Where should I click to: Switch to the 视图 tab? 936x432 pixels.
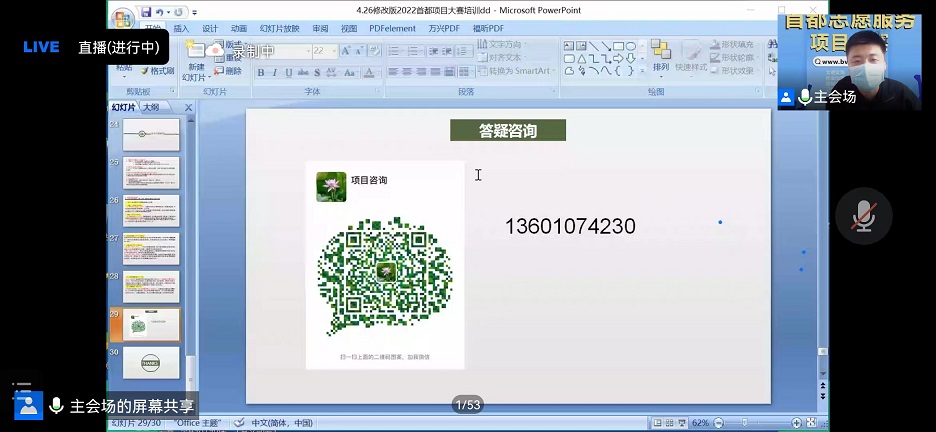(x=349, y=28)
